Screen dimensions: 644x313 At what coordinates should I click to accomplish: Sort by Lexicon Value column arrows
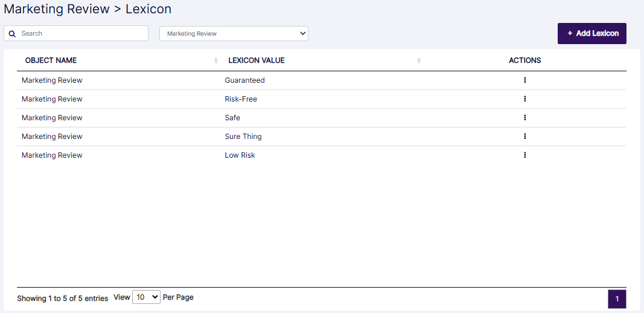point(418,60)
